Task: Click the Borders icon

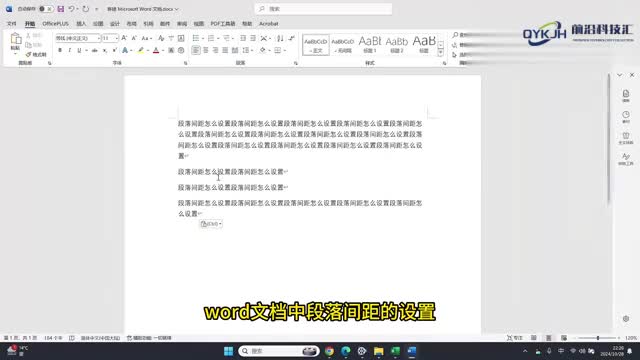Action: pos(278,50)
